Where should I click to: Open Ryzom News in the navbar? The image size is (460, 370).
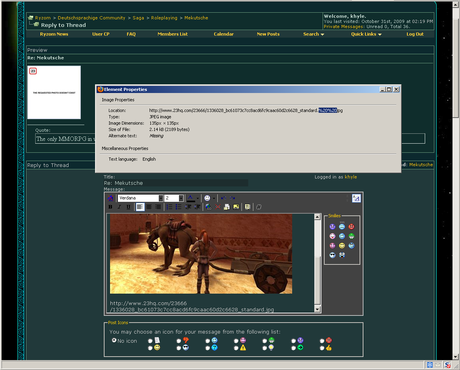(54, 34)
